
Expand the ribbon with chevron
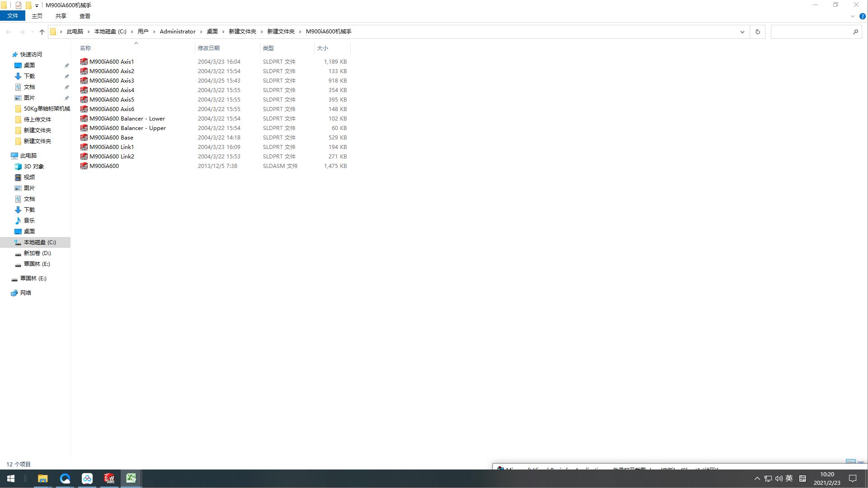(x=852, y=16)
